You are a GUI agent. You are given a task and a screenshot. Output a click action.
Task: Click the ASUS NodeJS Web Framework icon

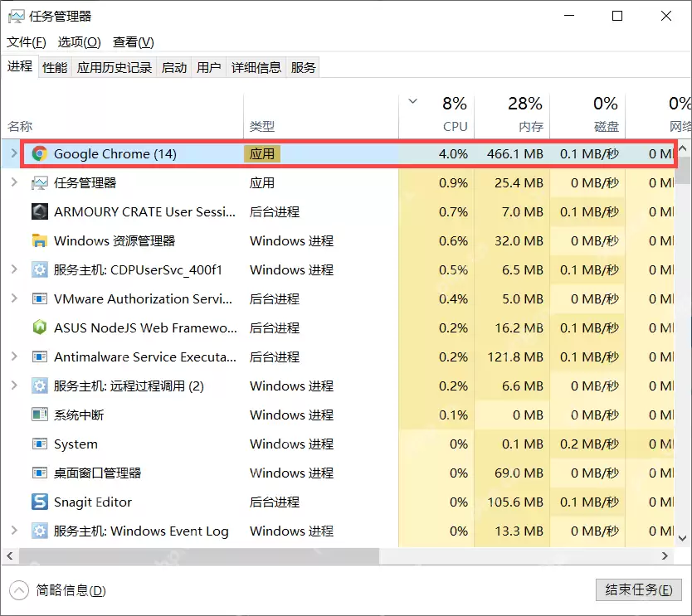pyautogui.click(x=39, y=327)
